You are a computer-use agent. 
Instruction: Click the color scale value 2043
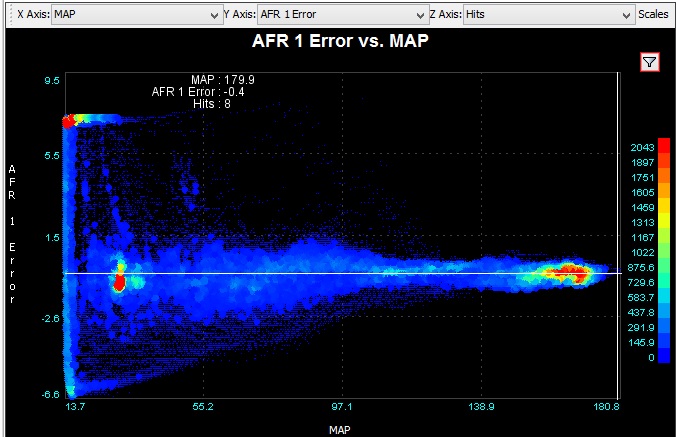pyautogui.click(x=642, y=147)
